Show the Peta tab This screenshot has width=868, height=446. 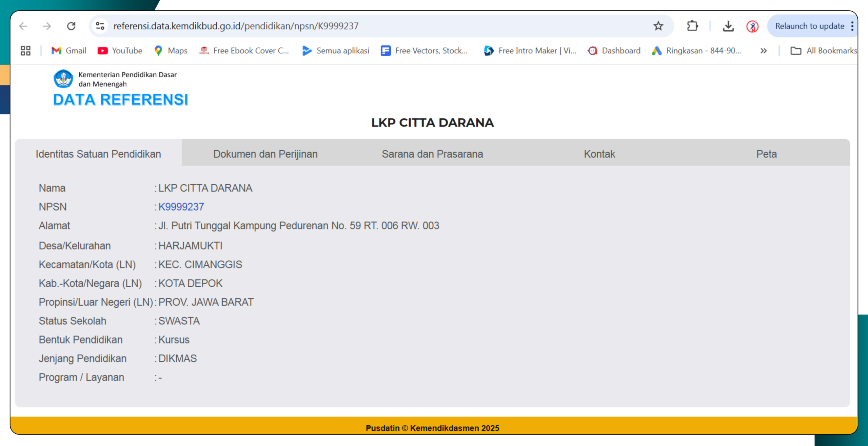(766, 154)
